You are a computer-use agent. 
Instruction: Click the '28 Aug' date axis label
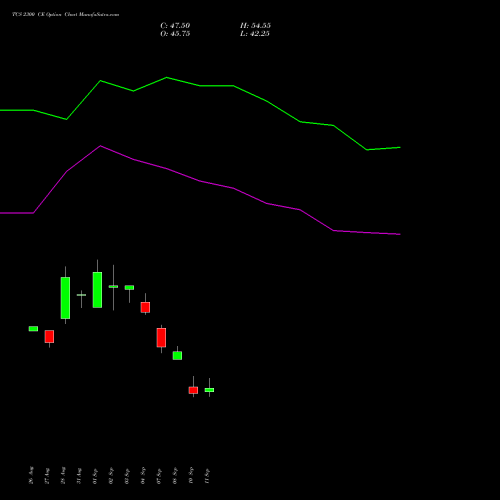tap(63, 475)
